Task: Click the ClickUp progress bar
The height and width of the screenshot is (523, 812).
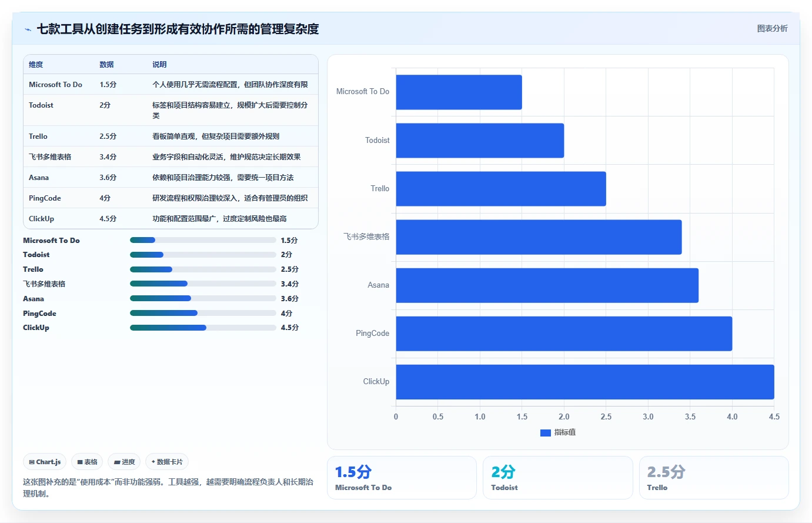Action: [203, 328]
